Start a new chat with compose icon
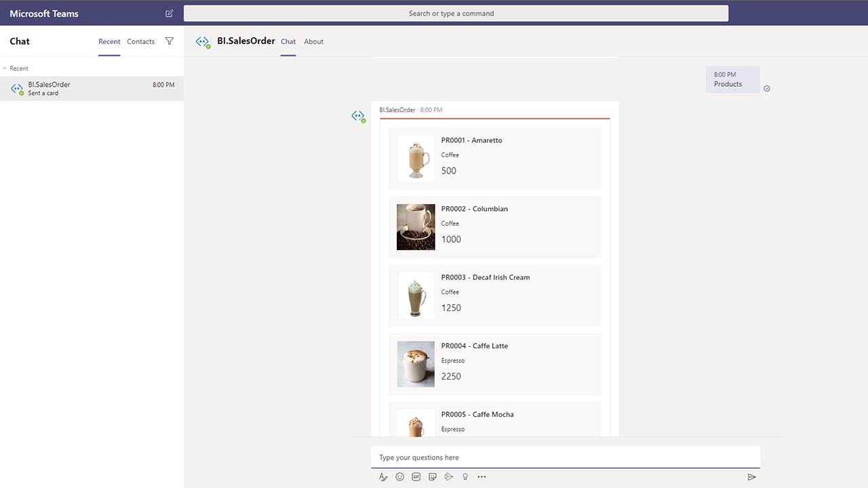Image resolution: width=868 pixels, height=488 pixels. (x=169, y=14)
